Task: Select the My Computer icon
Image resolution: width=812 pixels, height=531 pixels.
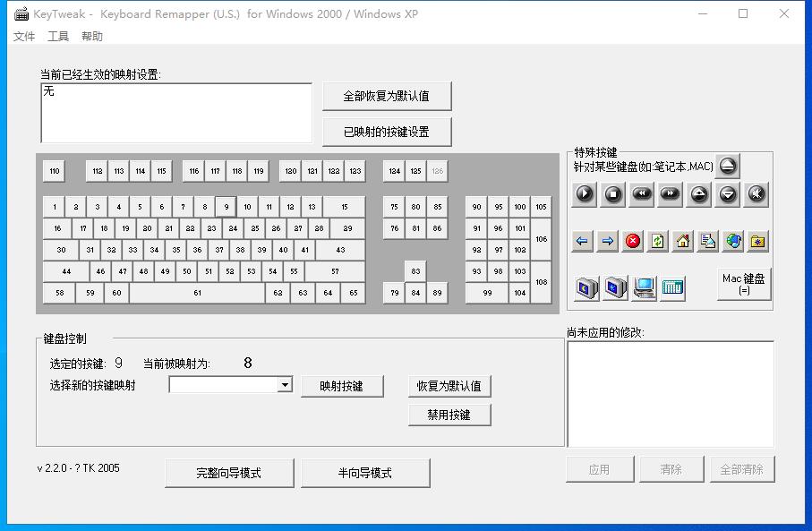Action: click(x=645, y=287)
